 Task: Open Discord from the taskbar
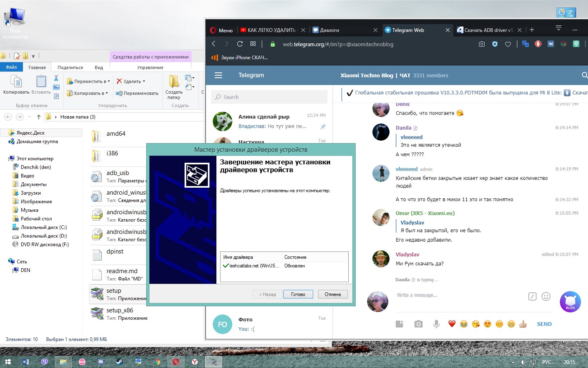(101, 362)
